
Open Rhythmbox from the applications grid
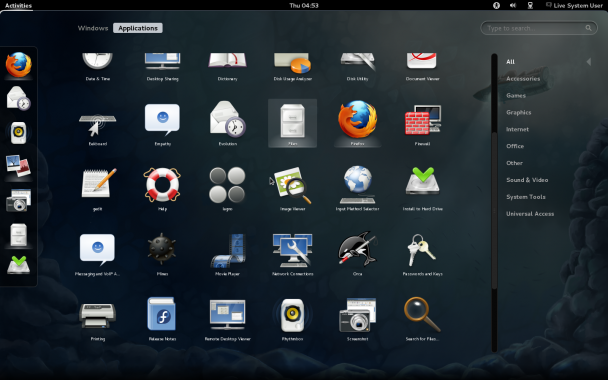point(292,319)
